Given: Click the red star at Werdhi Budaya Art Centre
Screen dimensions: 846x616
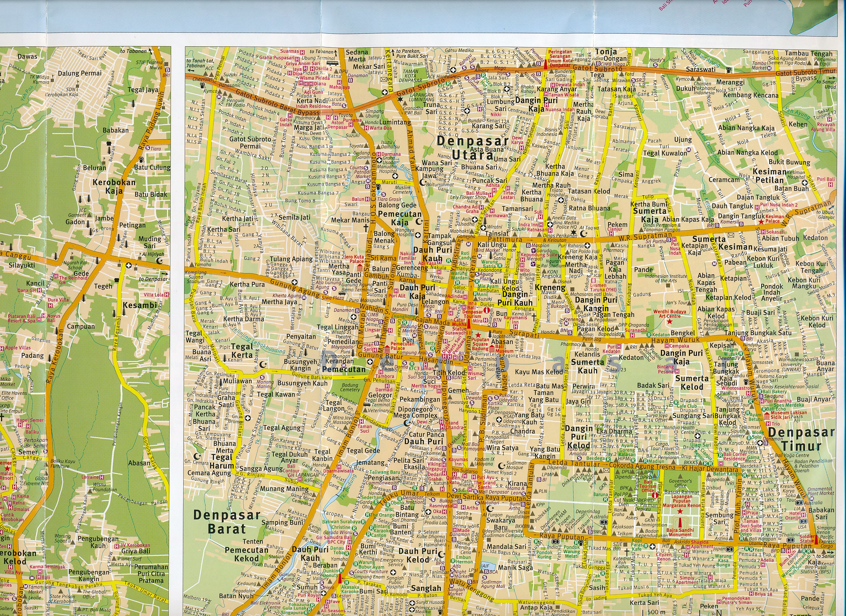Looking at the screenshot, I should pyautogui.click(x=670, y=321).
